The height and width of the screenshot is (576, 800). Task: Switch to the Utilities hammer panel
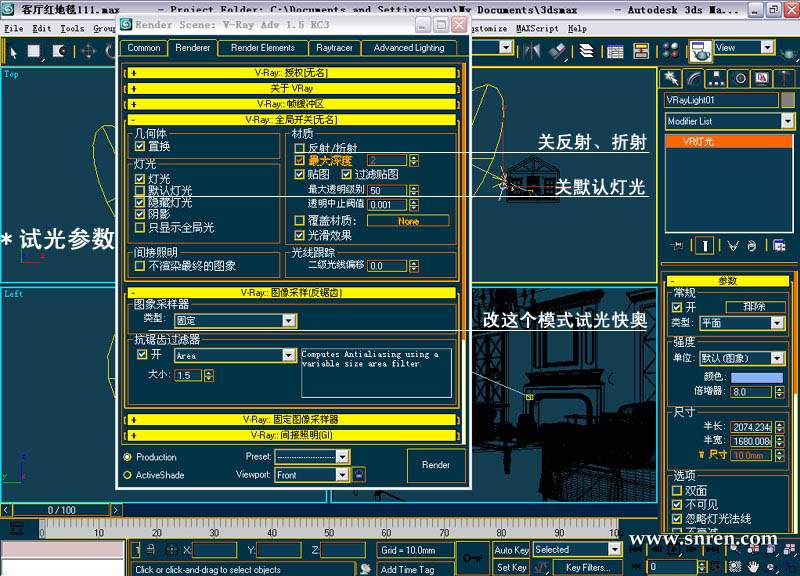784,78
